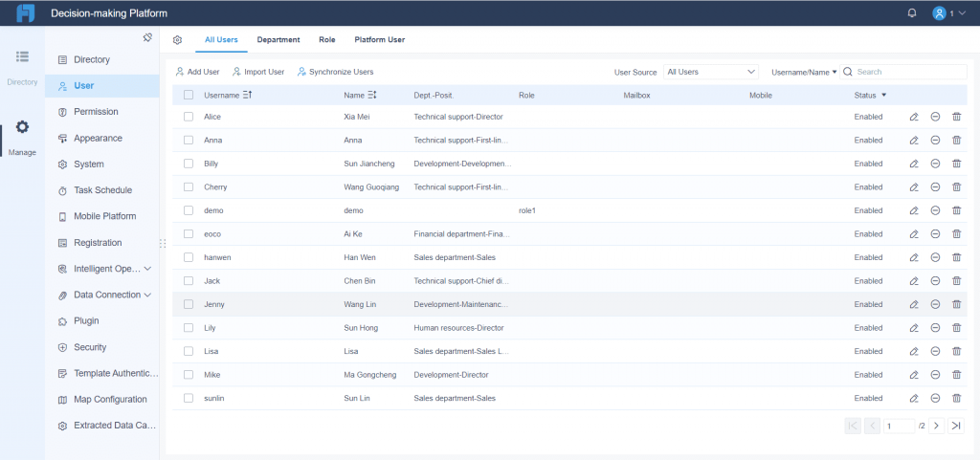This screenshot has height=460, width=980.
Task: Click the search magnifier icon
Action: click(848, 72)
